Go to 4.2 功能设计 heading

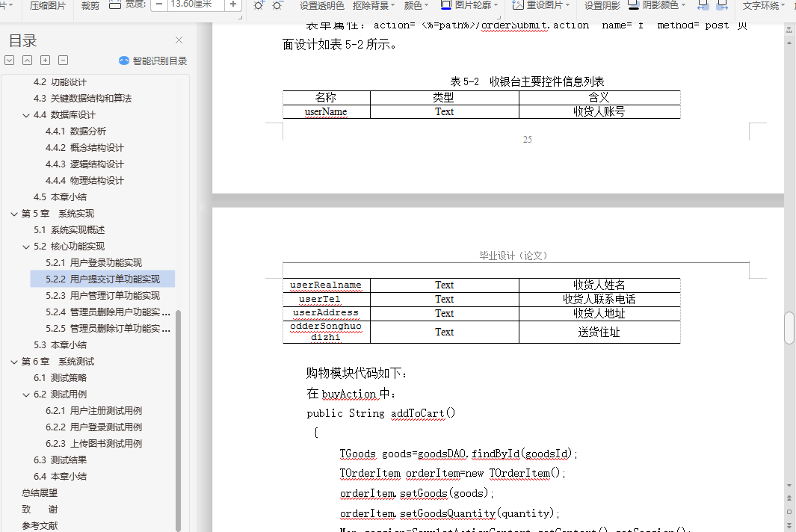coord(60,82)
